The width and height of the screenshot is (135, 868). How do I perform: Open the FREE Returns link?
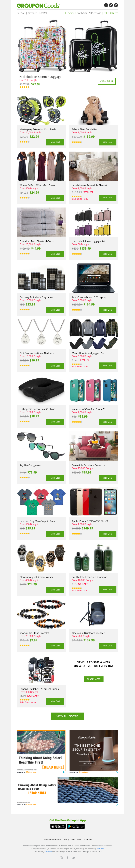point(111,13)
